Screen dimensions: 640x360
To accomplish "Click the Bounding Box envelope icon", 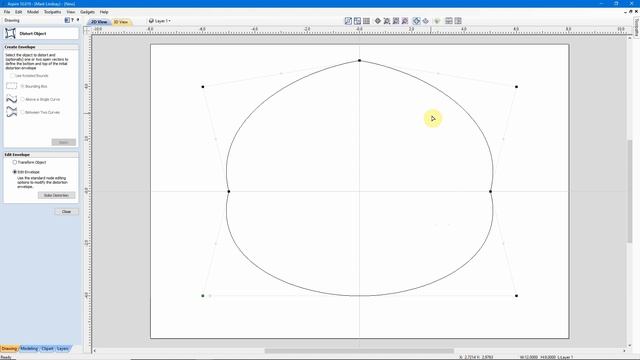I will pyautogui.click(x=11, y=86).
